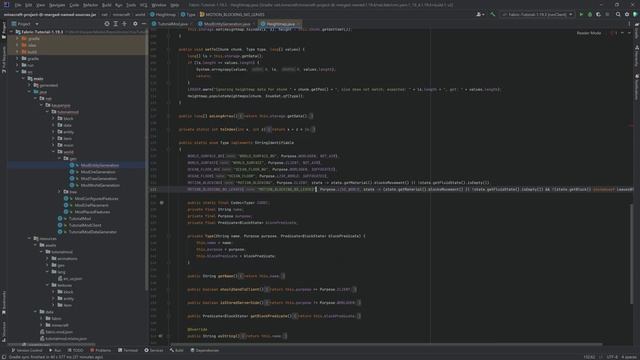Open the TODO tool window
The width and height of the screenshot is (640, 360).
pos(76,350)
